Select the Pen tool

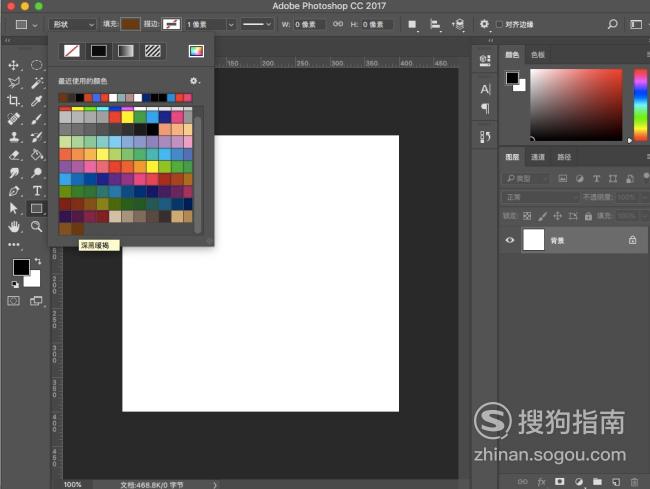click(14, 191)
